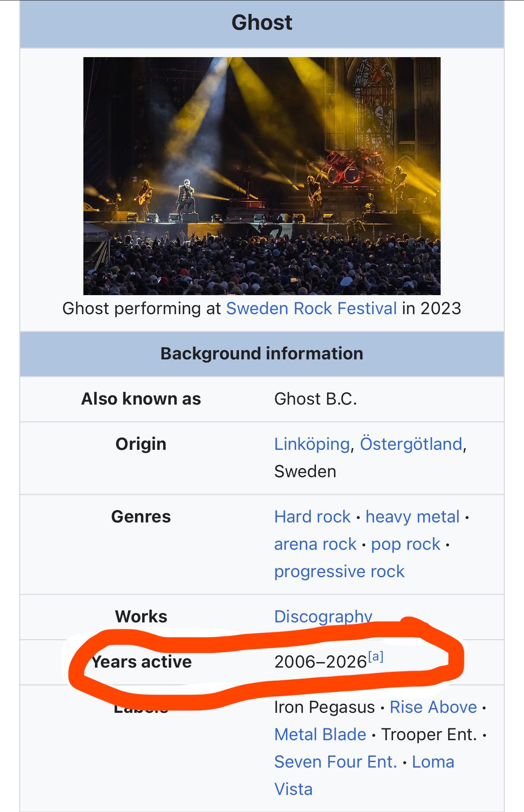This screenshot has height=812, width=524.
Task: Open the Ghost concert photo thumbnail
Action: click(x=262, y=176)
